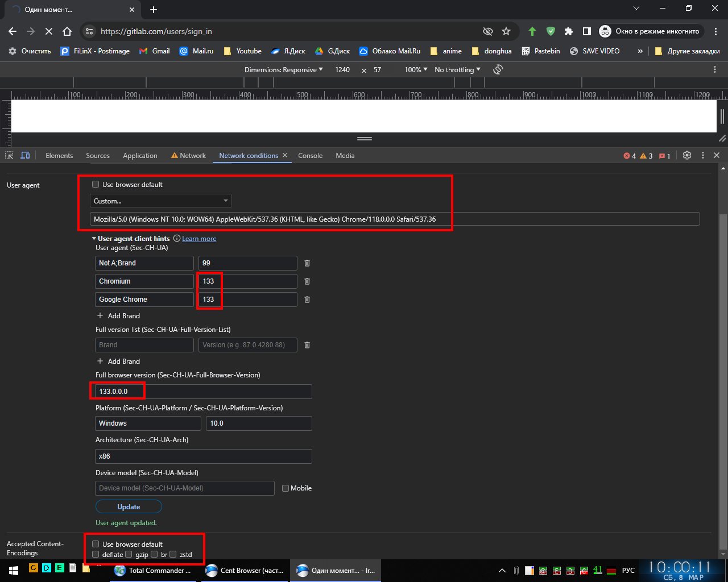Open the Extensions puzzle menu
This screenshot has width=728, height=582.
coord(569,31)
